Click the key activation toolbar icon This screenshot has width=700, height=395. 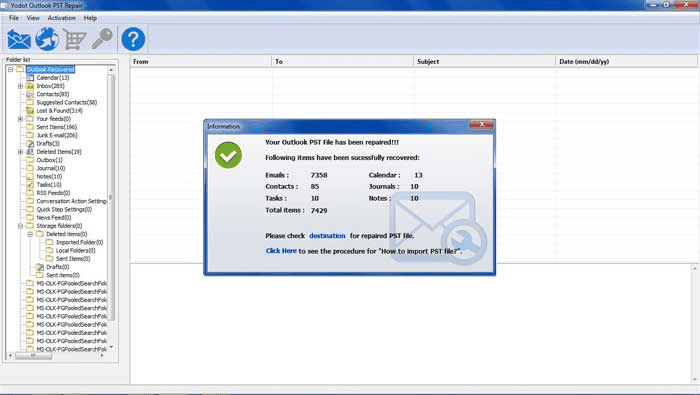102,39
